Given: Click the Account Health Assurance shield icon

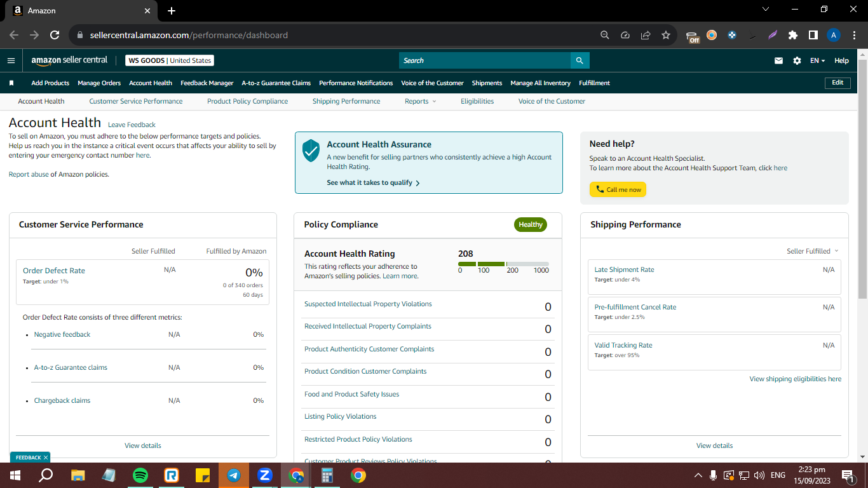Looking at the screenshot, I should click(x=311, y=151).
